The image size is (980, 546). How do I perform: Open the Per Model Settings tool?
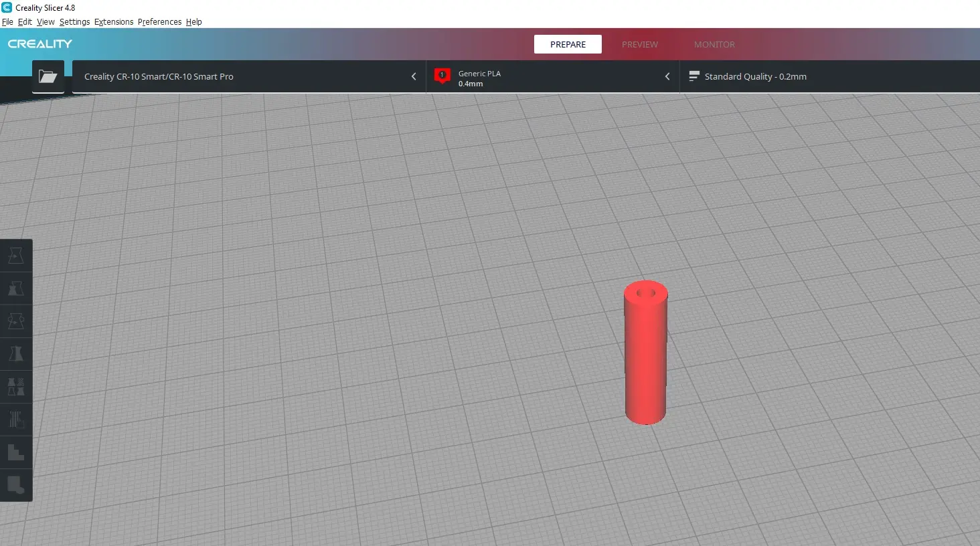pyautogui.click(x=16, y=387)
